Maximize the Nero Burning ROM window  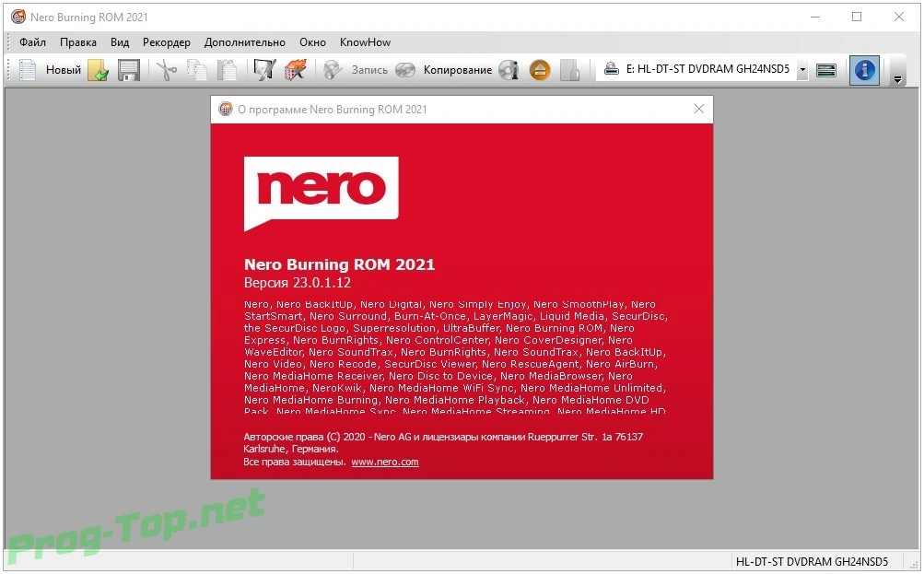(x=857, y=17)
